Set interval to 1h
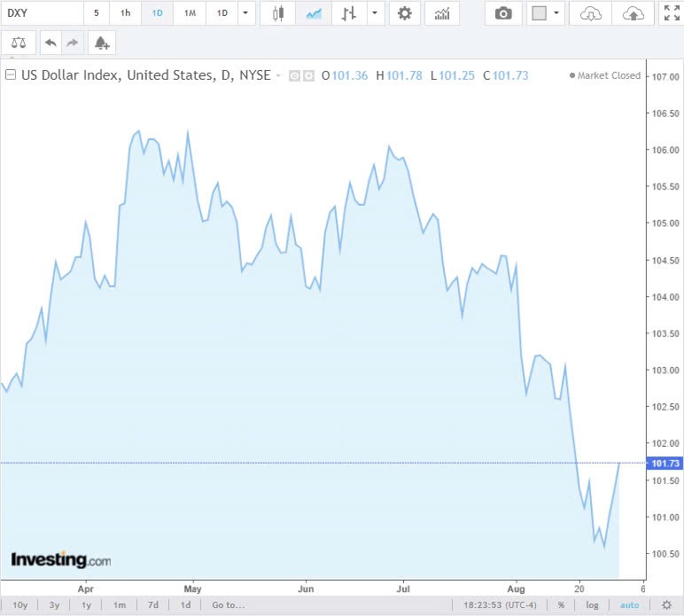Image resolution: width=684 pixels, height=616 pixels. (125, 13)
